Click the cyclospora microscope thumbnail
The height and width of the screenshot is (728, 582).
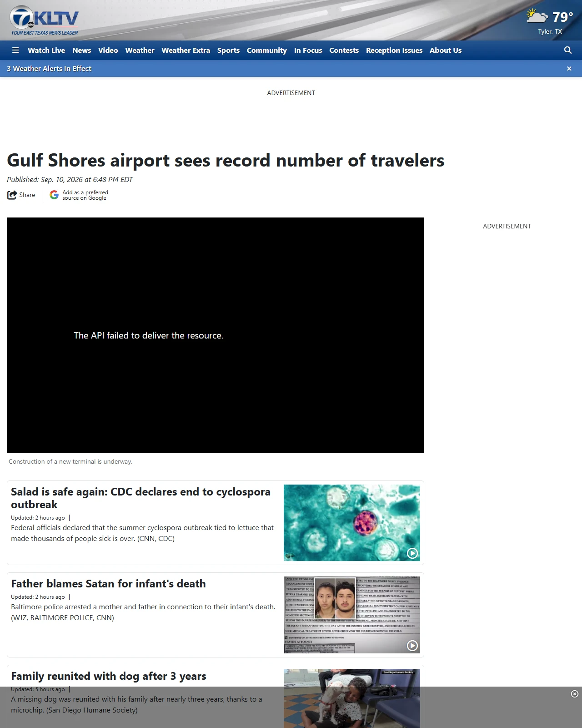click(352, 523)
